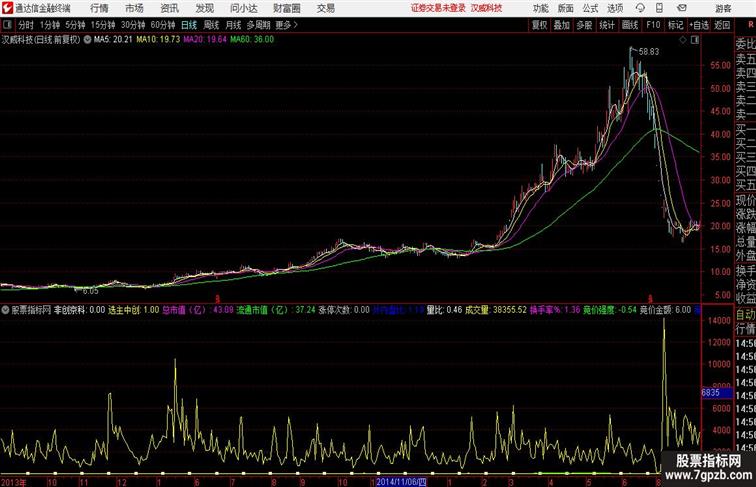Click the 叠加 overlay button
Image resolution: width=756 pixels, height=487 pixels.
[562, 25]
